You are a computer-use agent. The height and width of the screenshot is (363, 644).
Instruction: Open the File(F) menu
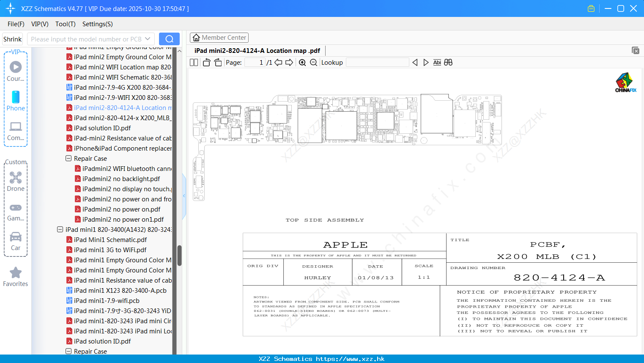point(16,24)
